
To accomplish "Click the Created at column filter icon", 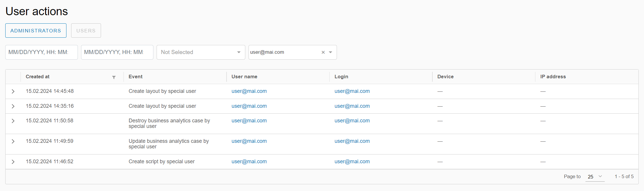I will coord(114,77).
